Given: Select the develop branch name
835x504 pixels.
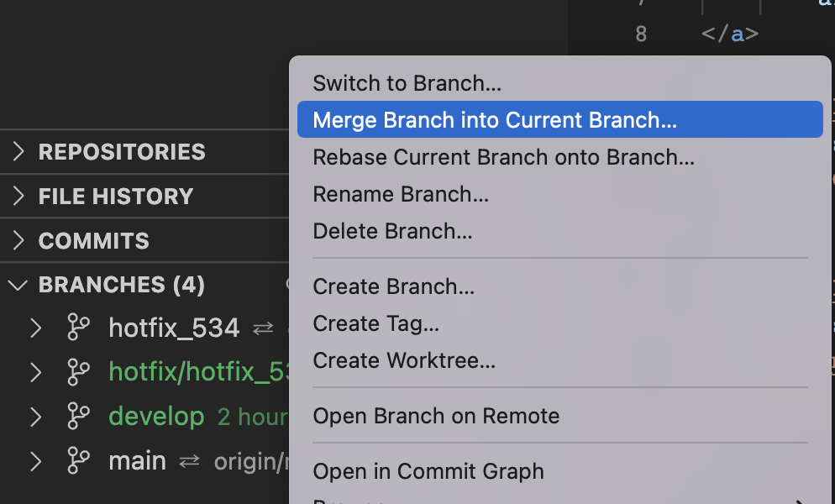Looking at the screenshot, I should [x=156, y=416].
